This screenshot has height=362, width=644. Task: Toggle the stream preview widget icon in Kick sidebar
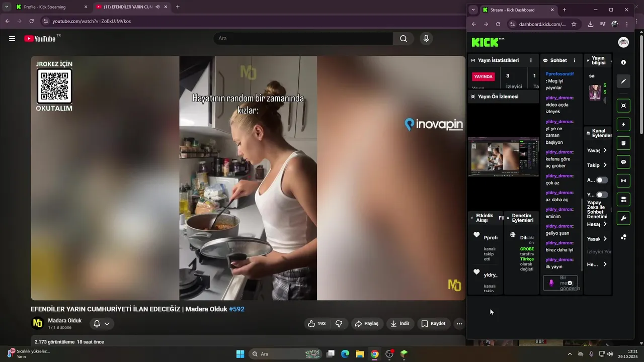[x=623, y=106]
